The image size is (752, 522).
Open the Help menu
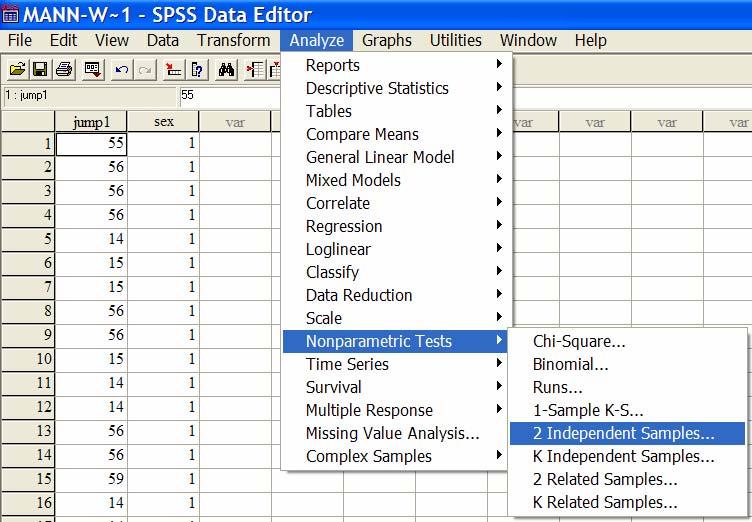[590, 40]
